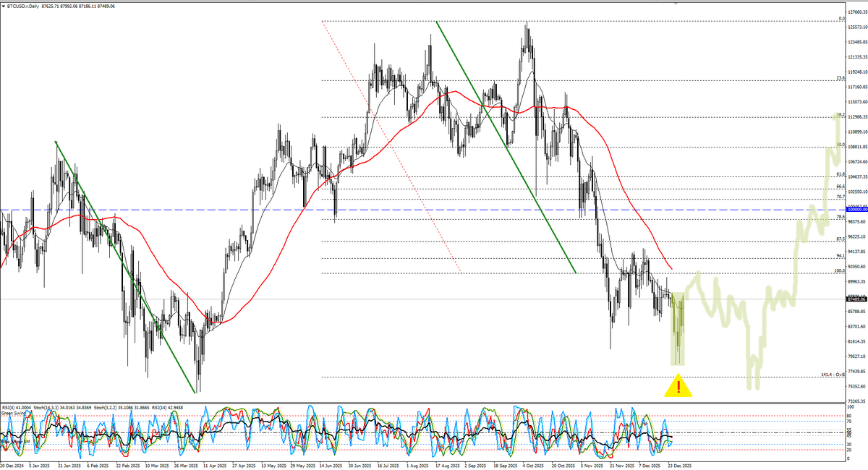Click the '141.4 - Ov8' Fibonacci level label
The width and height of the screenshot is (868, 470).
click(x=833, y=375)
